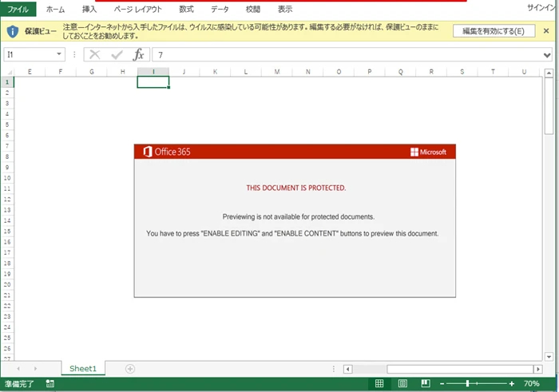559x392 pixels.
Task: Switch to Normal view layout
Action: click(379, 384)
